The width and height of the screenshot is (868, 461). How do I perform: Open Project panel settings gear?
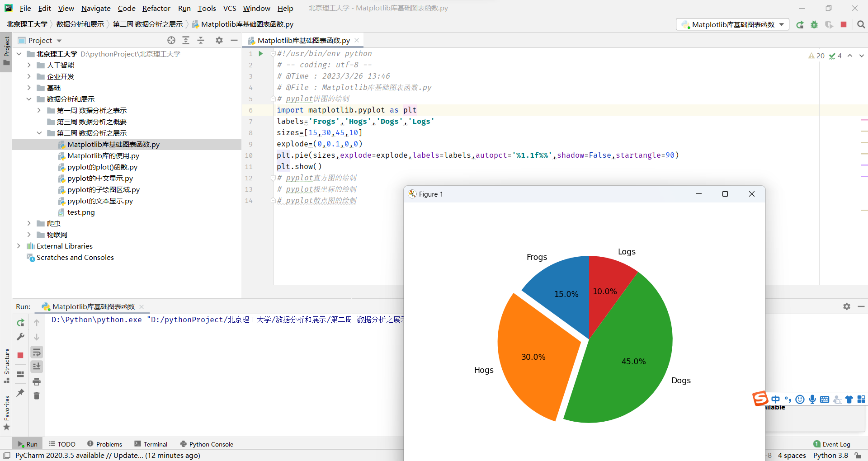pyautogui.click(x=219, y=40)
